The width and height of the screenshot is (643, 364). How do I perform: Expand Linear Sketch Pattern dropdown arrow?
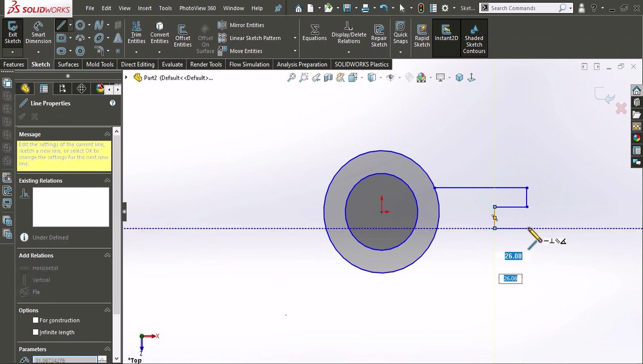tap(294, 38)
